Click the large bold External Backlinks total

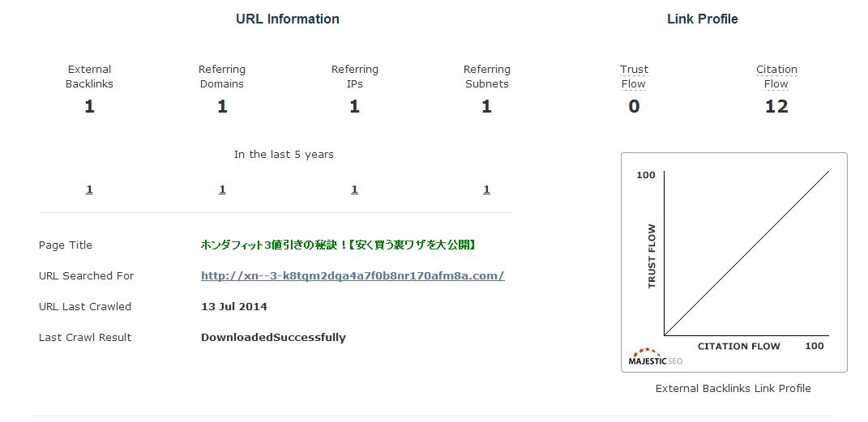[89, 107]
